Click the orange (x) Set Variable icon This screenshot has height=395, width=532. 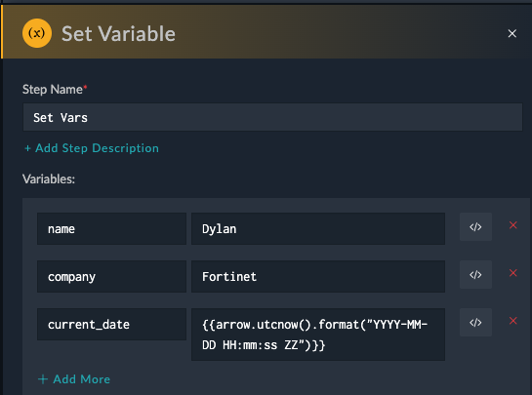pyautogui.click(x=37, y=33)
